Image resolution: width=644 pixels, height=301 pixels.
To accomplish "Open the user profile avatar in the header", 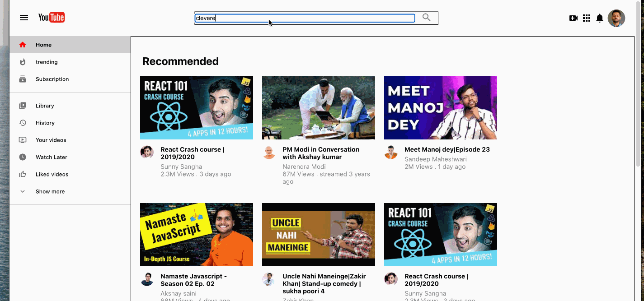I will [616, 18].
